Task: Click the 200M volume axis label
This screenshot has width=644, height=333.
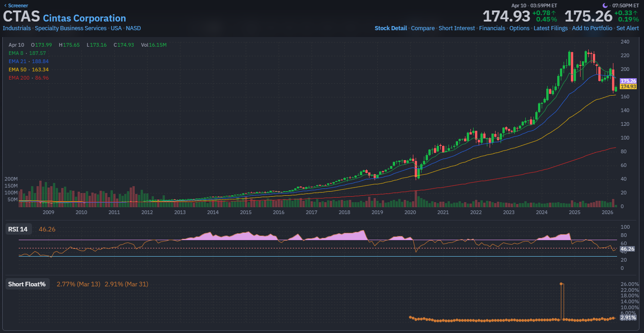Action: [11, 179]
